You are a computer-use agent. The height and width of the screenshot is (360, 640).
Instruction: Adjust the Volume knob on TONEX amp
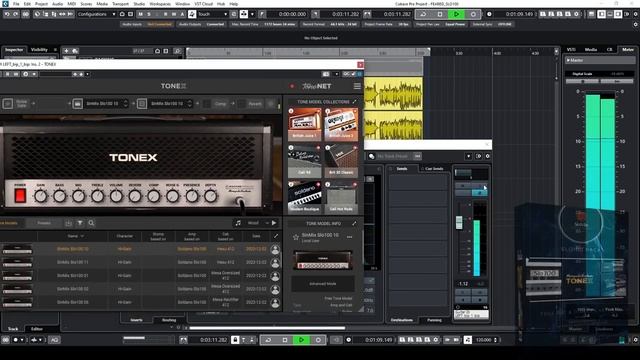(x=116, y=196)
